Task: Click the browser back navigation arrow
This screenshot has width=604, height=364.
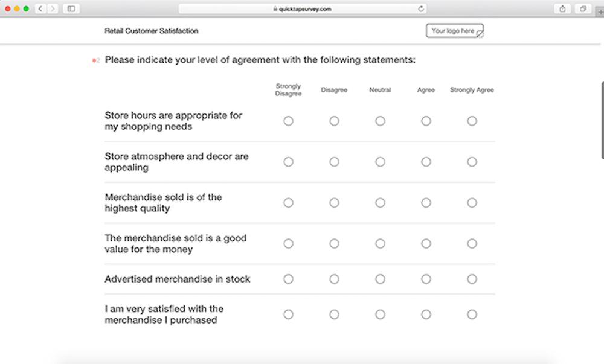Action: tap(40, 8)
